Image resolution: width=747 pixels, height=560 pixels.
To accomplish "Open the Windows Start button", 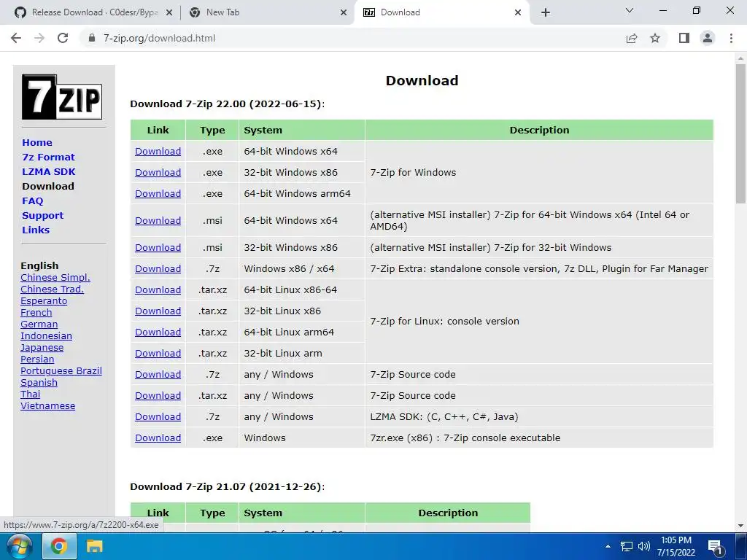I will [x=20, y=546].
